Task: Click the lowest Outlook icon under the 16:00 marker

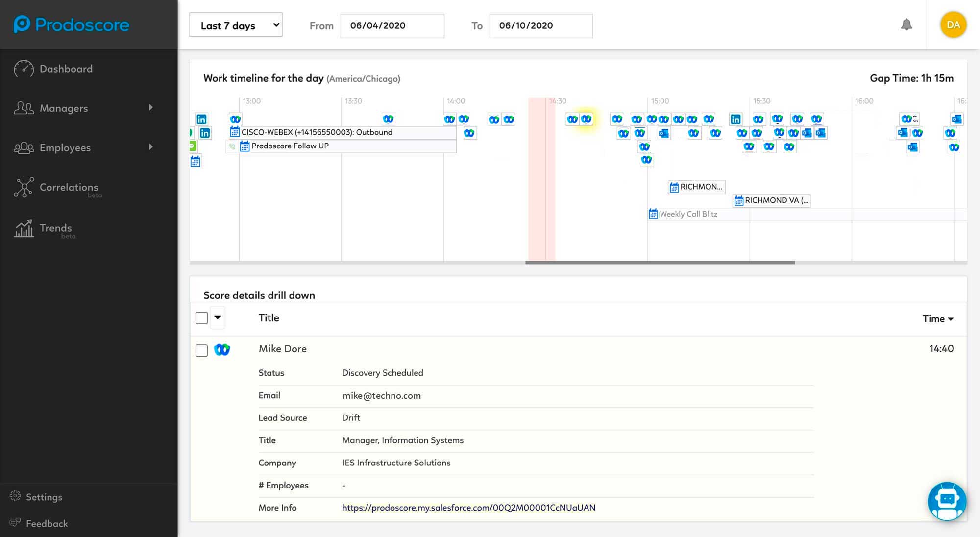Action: point(912,147)
